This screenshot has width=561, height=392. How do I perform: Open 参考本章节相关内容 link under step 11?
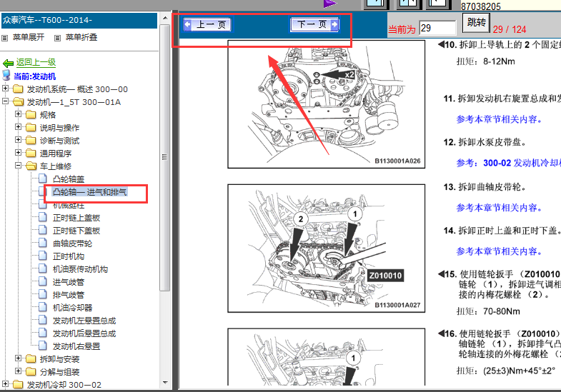[499, 119]
